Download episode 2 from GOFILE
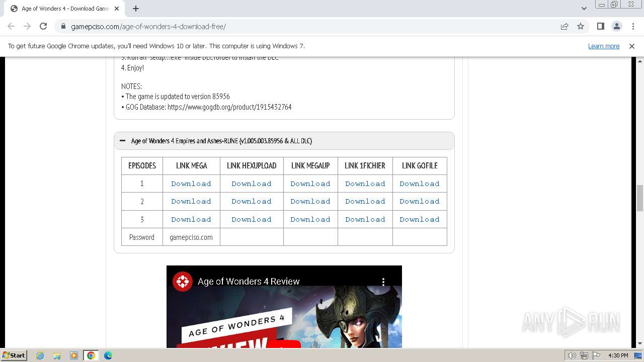This screenshot has width=644, height=362. [420, 201]
